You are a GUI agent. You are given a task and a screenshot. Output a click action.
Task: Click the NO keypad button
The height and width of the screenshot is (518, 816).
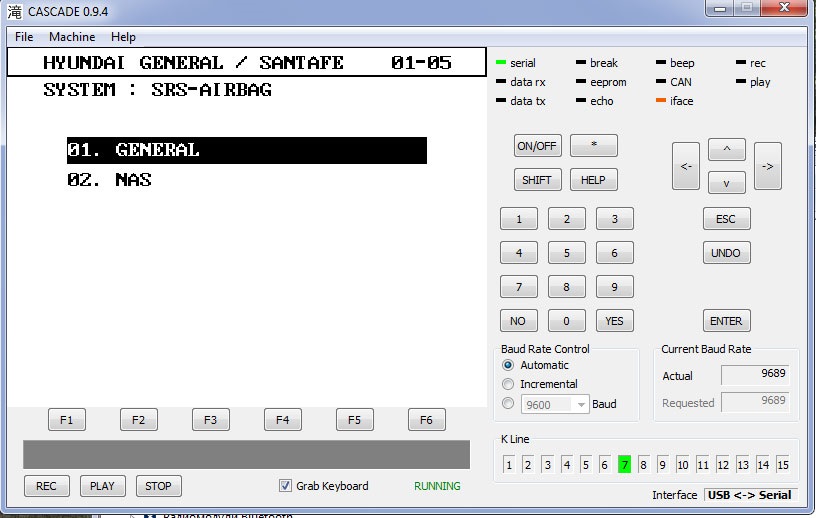point(519,321)
